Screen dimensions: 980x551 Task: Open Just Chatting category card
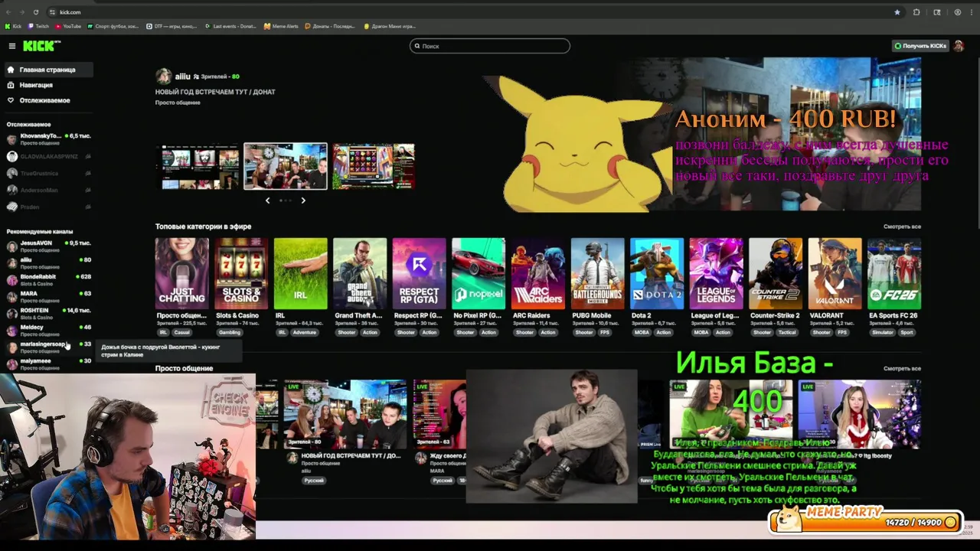pos(181,273)
